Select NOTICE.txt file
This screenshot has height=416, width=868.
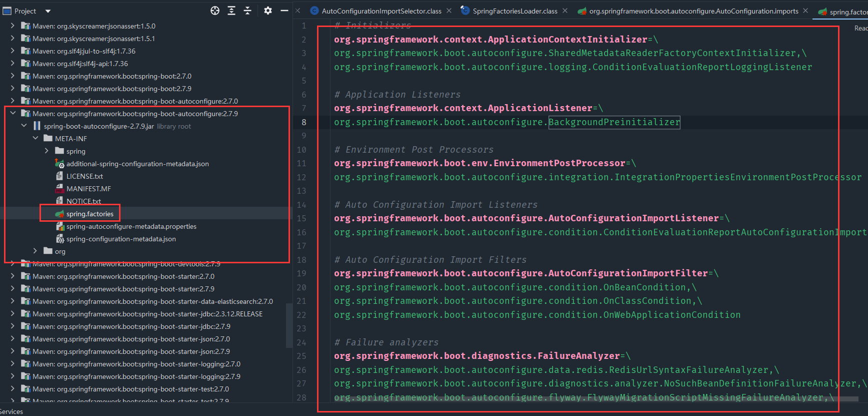pos(83,201)
